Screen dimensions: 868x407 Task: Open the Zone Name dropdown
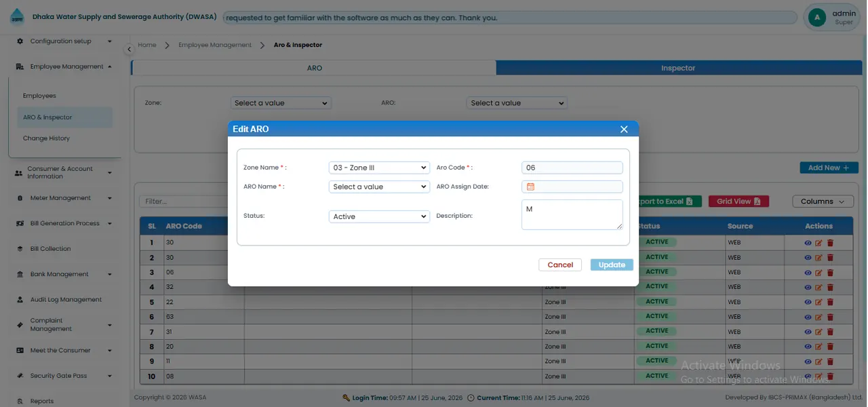(x=379, y=168)
